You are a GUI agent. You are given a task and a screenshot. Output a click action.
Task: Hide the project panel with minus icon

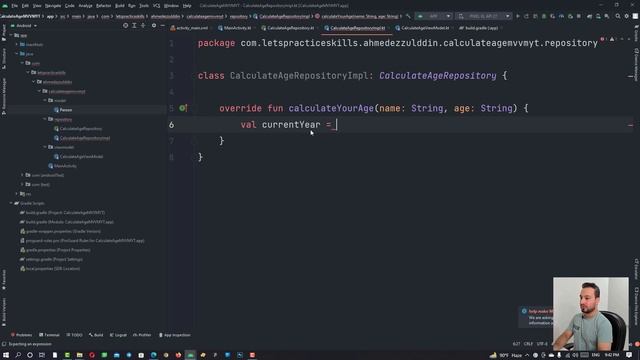coord(162,26)
